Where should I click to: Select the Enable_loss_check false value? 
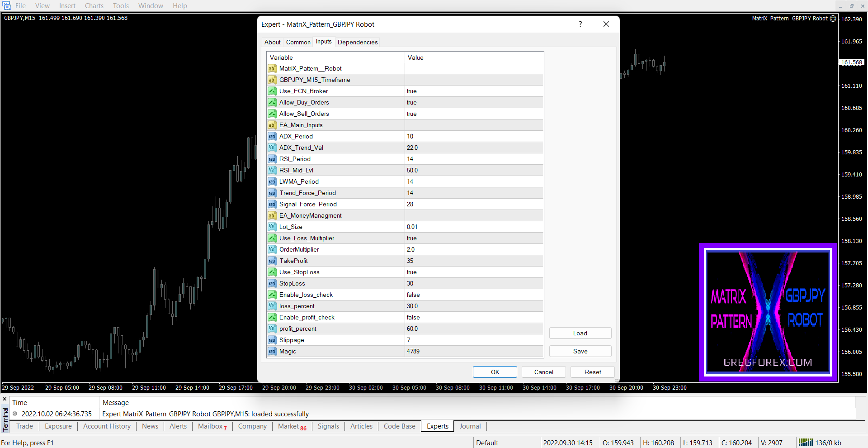pos(473,295)
